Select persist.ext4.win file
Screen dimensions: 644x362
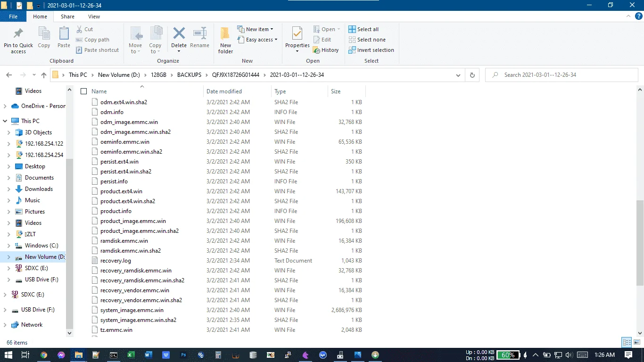click(x=119, y=162)
